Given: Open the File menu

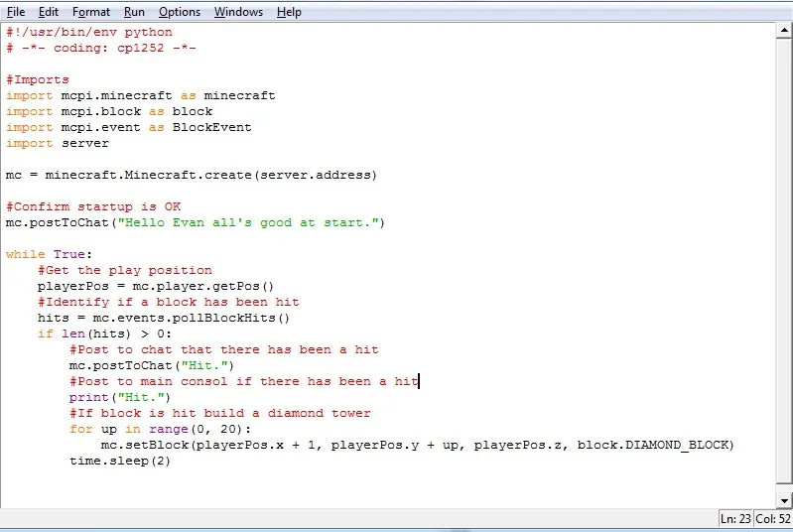Looking at the screenshot, I should coord(16,12).
